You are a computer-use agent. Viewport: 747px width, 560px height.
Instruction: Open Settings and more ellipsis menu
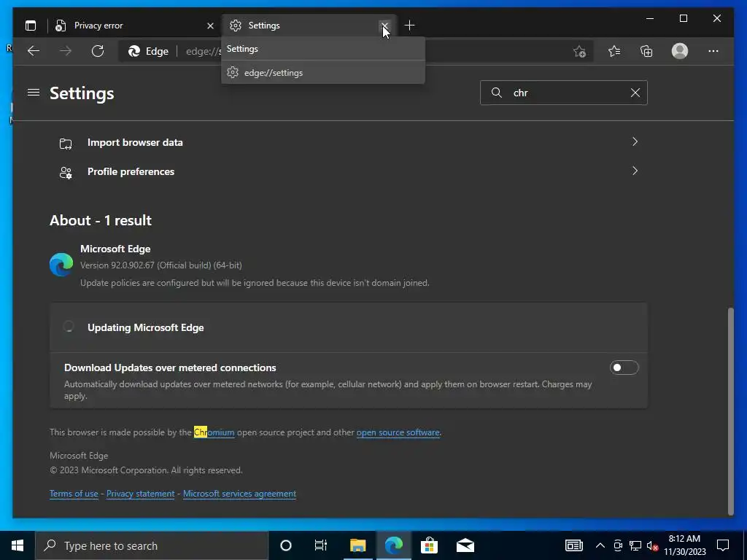713,51
